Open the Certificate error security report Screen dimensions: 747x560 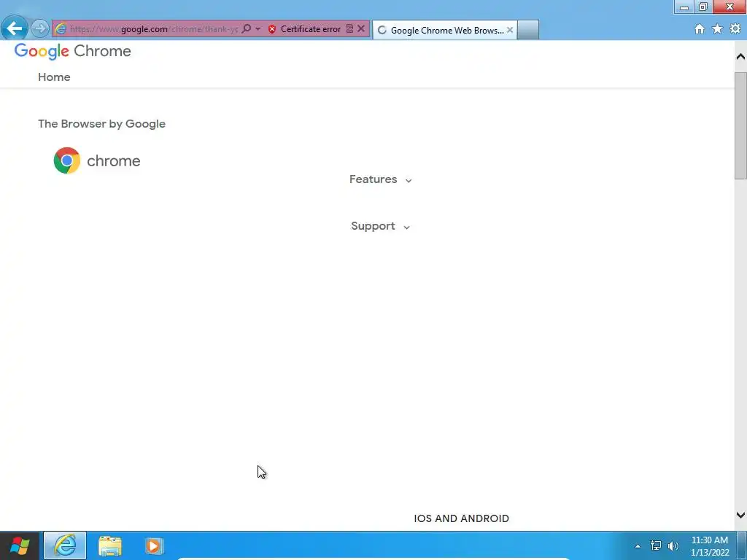tap(311, 29)
